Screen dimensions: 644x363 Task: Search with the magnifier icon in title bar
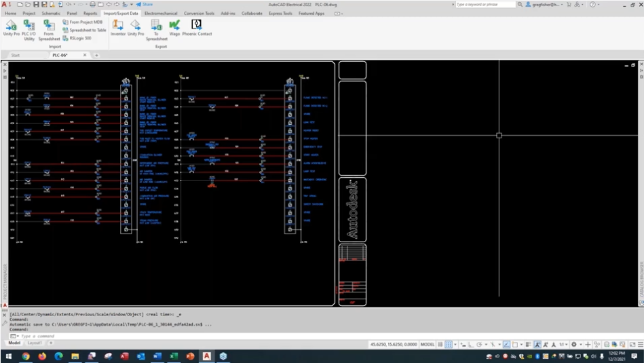point(520,5)
